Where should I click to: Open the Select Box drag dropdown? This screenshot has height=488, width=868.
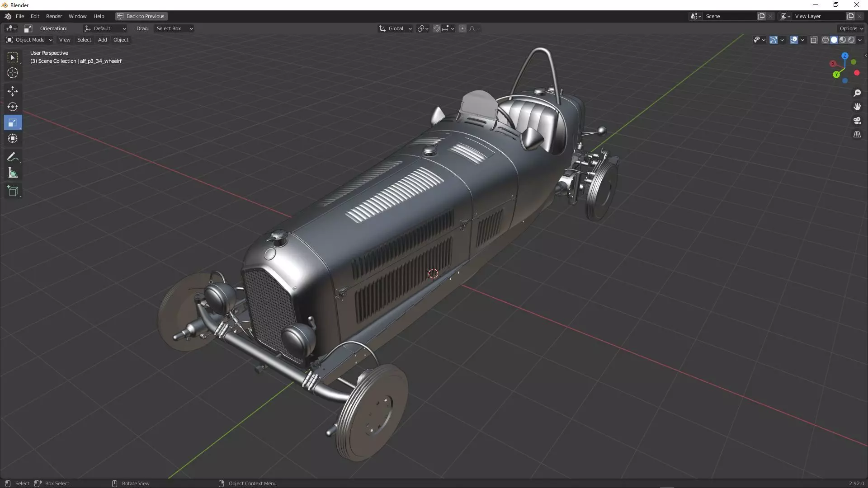[x=174, y=28]
